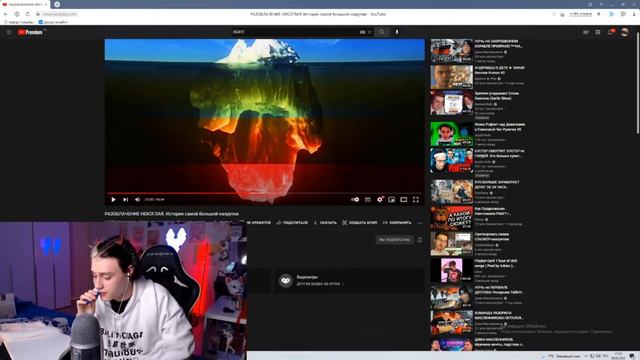The width and height of the screenshot is (640, 360).
Task: Click the Создать клип button
Action: pos(360,222)
